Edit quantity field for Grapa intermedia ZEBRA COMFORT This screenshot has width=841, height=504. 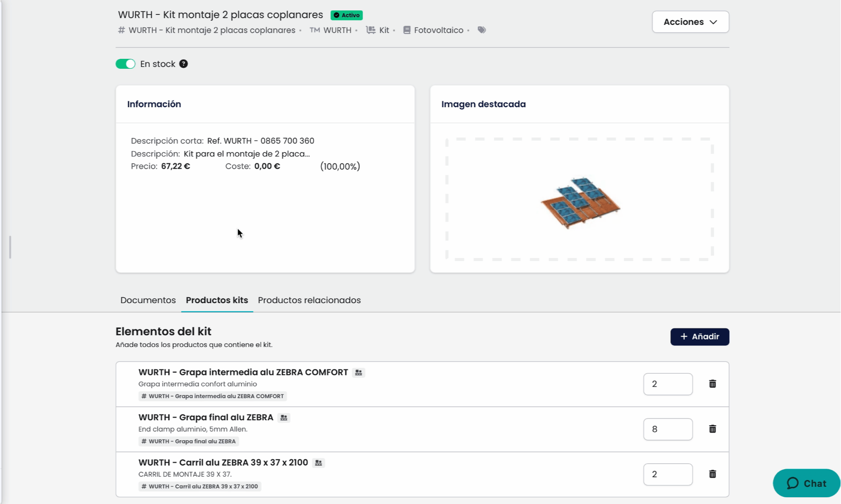[668, 384]
